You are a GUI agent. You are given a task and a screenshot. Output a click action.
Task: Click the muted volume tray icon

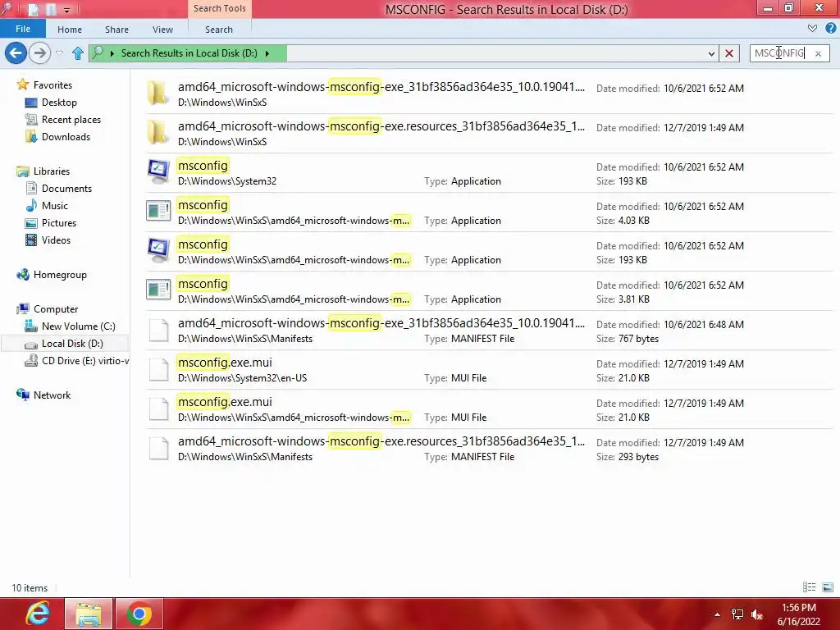click(x=757, y=614)
